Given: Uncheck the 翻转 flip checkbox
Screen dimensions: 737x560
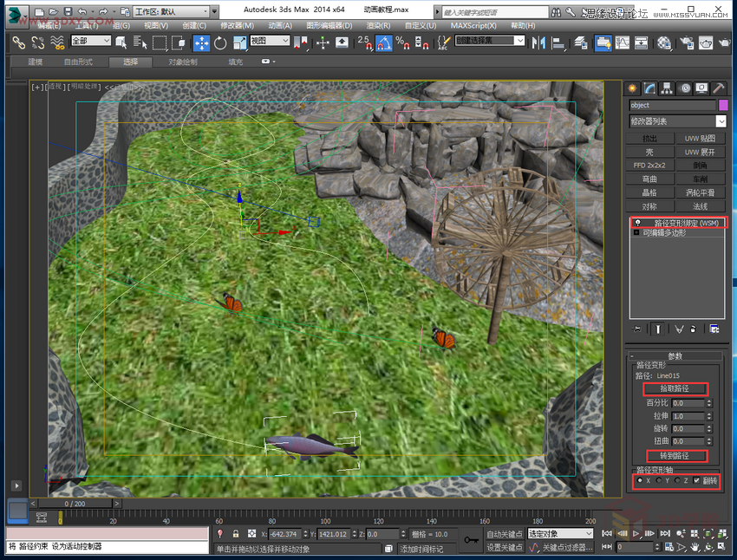Looking at the screenshot, I should pyautogui.click(x=696, y=480).
